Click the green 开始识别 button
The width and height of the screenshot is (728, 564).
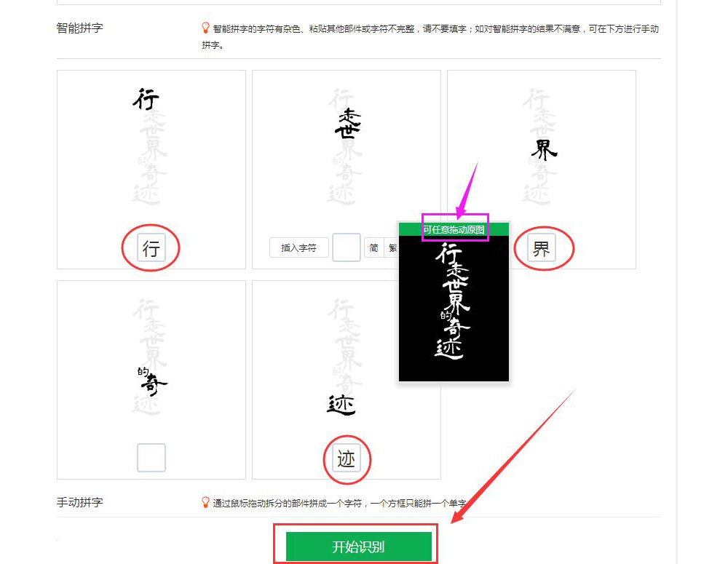tap(358, 547)
